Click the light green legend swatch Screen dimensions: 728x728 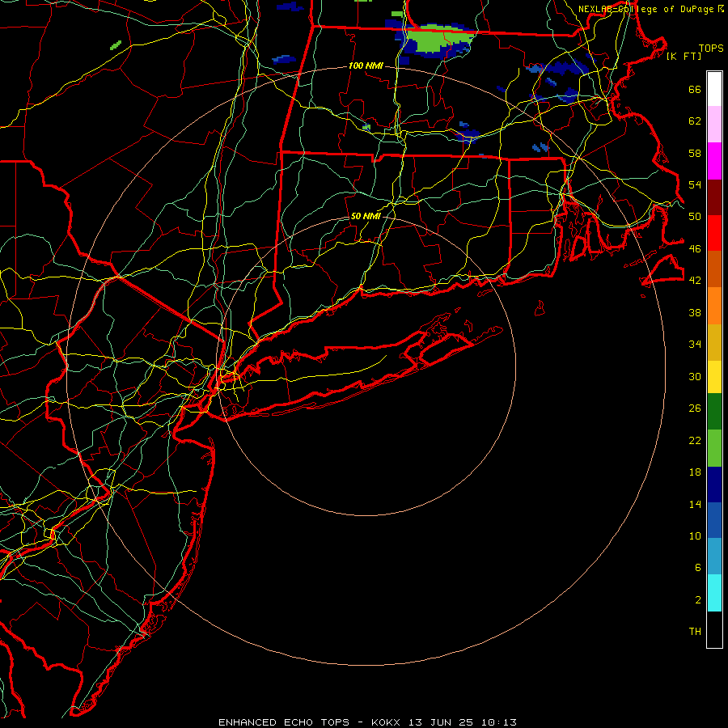click(714, 448)
